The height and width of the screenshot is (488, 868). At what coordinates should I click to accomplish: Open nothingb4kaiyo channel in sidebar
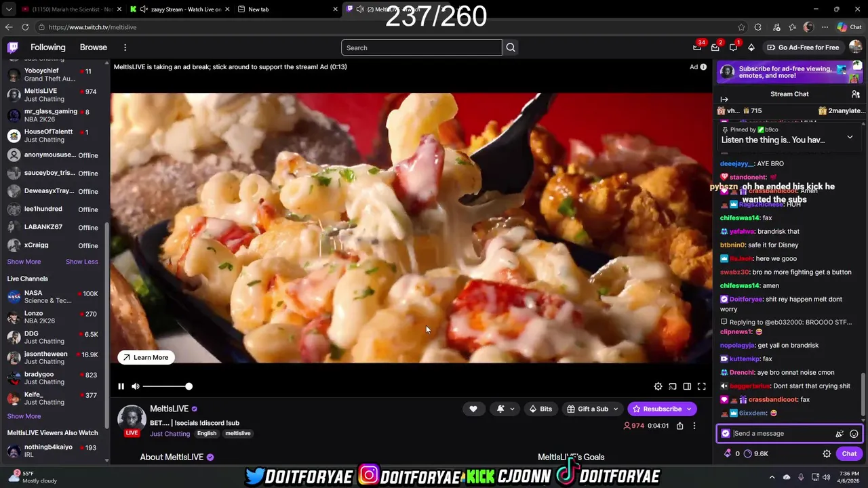click(x=53, y=451)
